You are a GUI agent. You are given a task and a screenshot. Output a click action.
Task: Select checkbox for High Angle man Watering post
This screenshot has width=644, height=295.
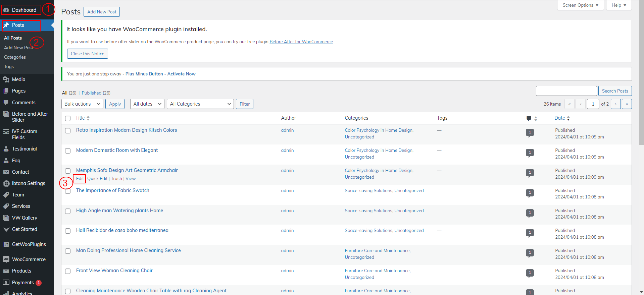[68, 211]
